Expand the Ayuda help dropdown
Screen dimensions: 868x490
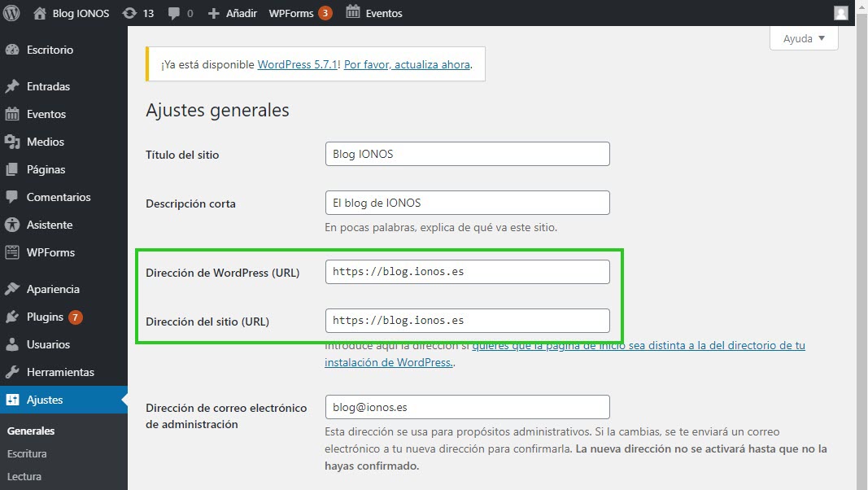[x=804, y=38]
